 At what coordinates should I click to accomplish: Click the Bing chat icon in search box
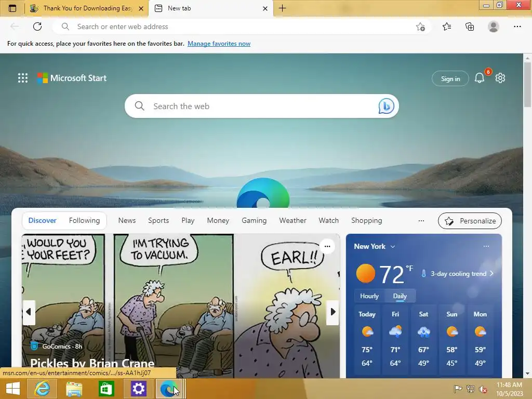[x=386, y=106]
